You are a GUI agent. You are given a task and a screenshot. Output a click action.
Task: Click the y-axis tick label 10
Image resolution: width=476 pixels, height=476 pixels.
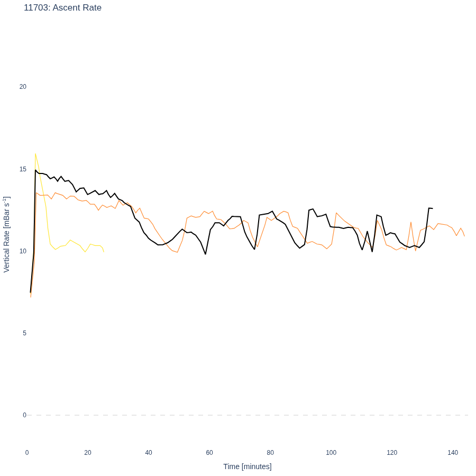(x=23, y=251)
